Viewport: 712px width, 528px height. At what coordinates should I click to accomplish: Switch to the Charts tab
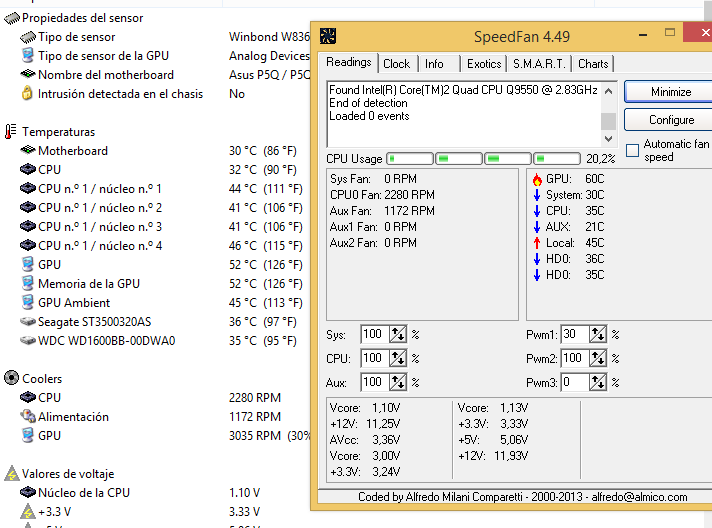pos(593,64)
